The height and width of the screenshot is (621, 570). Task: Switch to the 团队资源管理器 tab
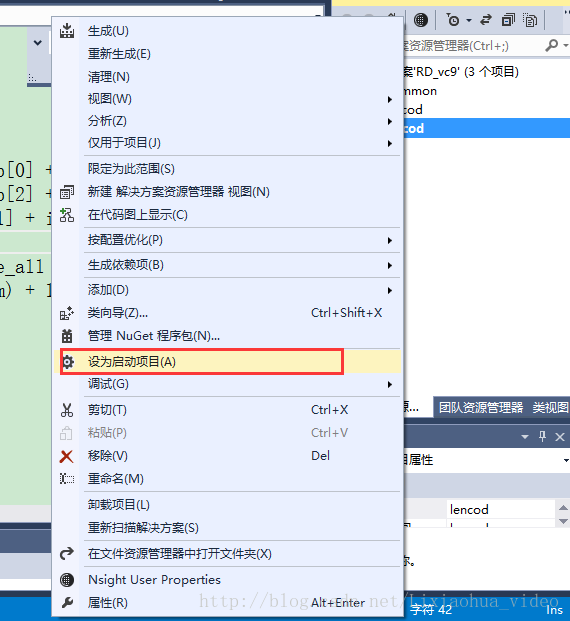coord(481,407)
